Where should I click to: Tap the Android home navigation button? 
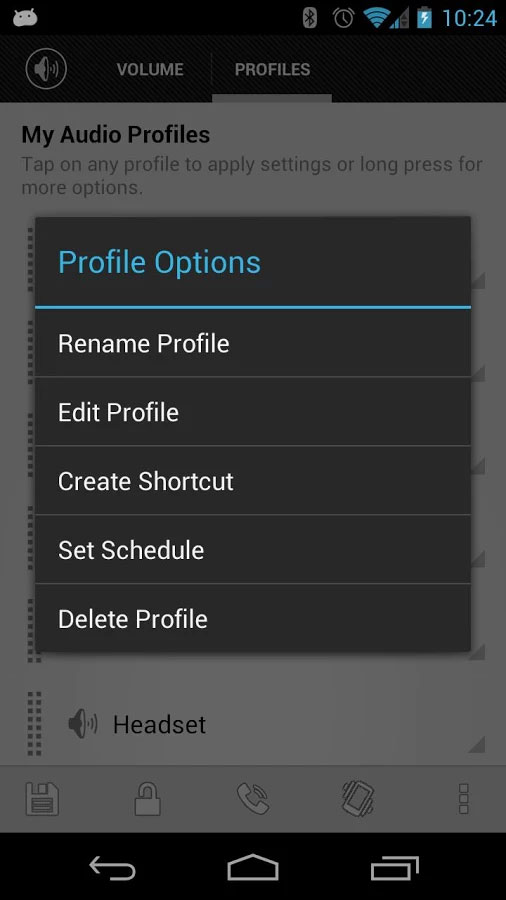[253, 867]
